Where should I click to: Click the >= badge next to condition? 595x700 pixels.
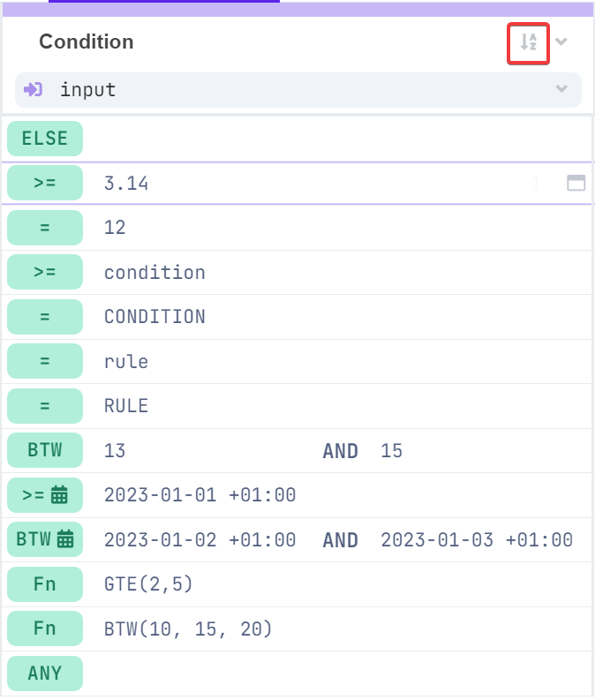[x=45, y=273]
